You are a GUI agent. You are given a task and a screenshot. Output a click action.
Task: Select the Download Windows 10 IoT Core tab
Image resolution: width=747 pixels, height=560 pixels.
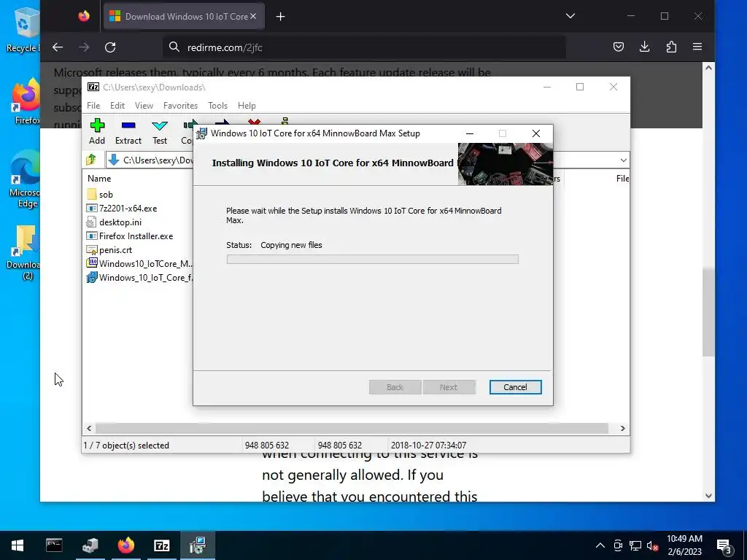click(184, 16)
